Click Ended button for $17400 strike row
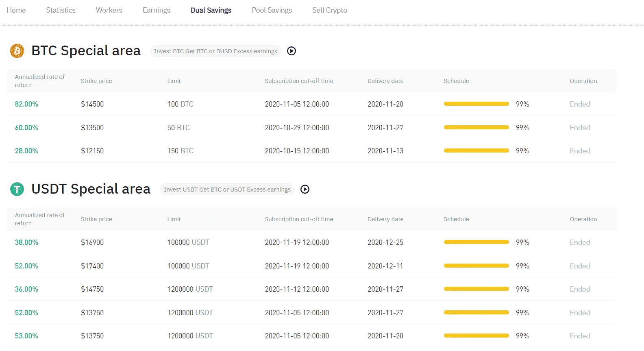Screen dimensions: 644x351 [x=580, y=266]
